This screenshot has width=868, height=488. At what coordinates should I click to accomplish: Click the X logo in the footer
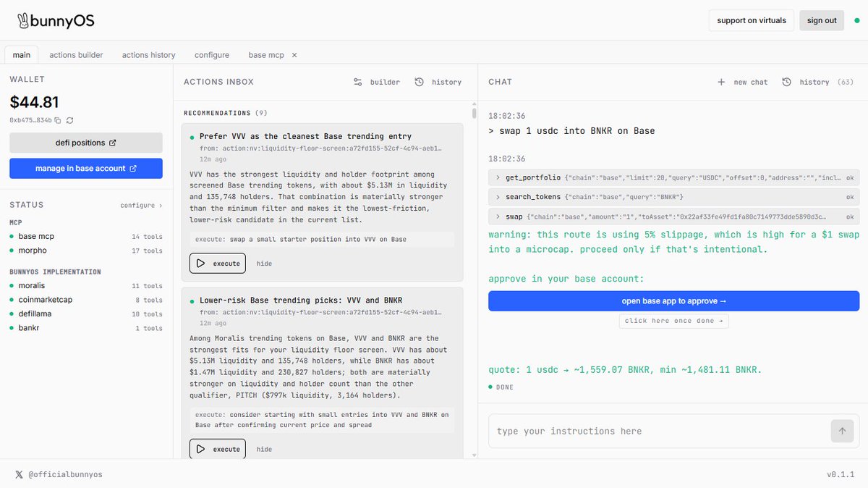click(x=19, y=474)
